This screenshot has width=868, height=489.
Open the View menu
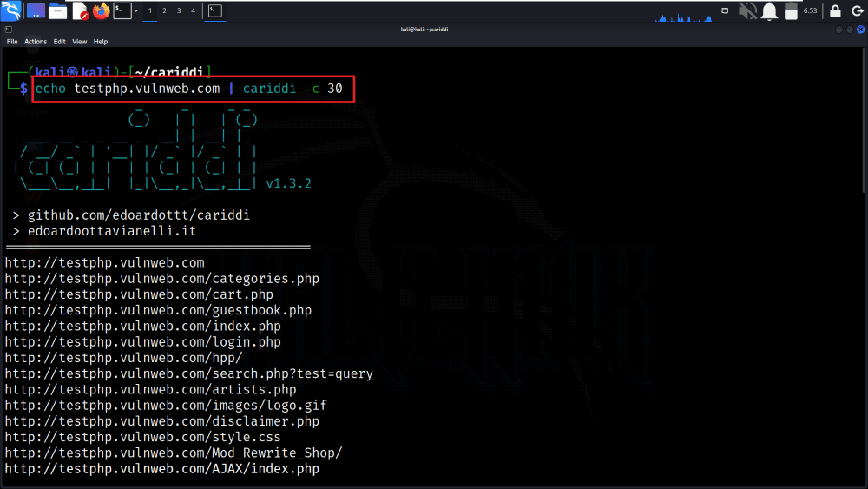click(x=79, y=42)
